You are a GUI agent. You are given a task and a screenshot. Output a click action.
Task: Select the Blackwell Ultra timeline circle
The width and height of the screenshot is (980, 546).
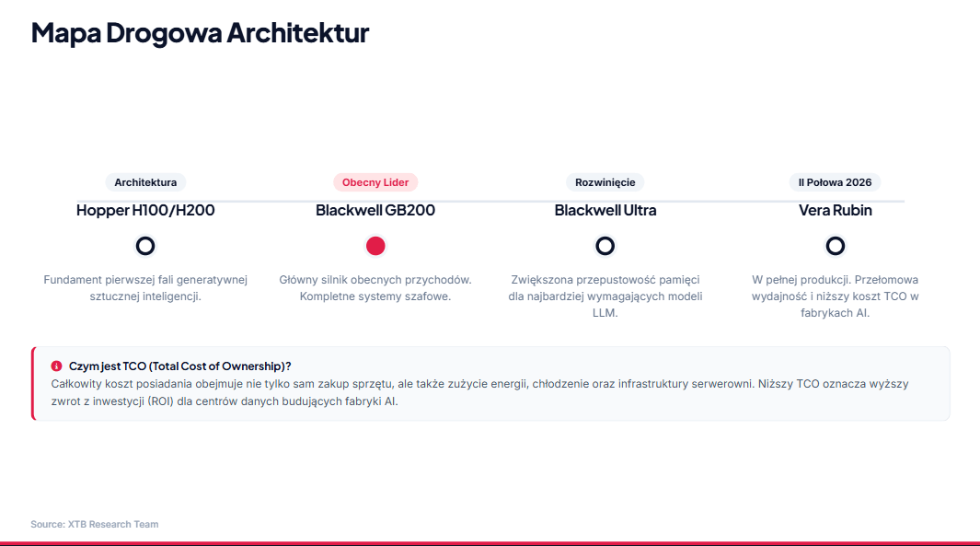[605, 246]
